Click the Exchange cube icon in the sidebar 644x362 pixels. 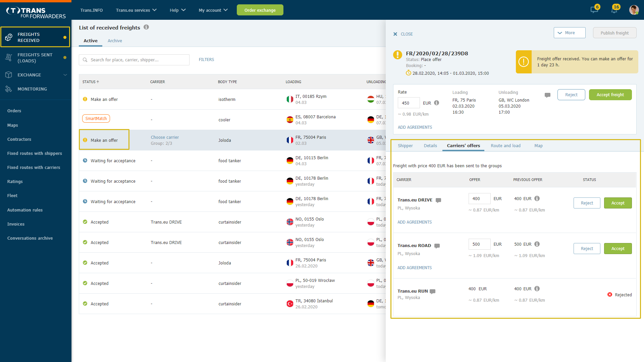coord(9,75)
